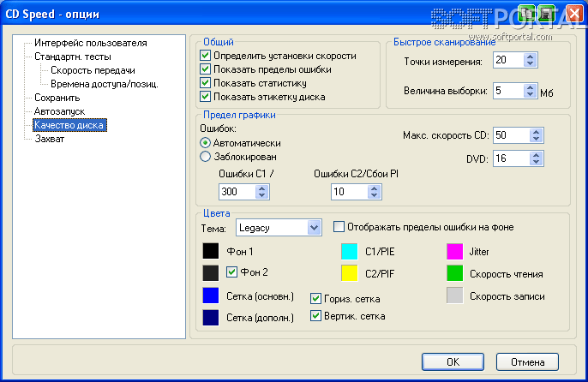Screen dimensions: 588x382
Task: Click the Величина выборки field showing 5
Action: (509, 91)
